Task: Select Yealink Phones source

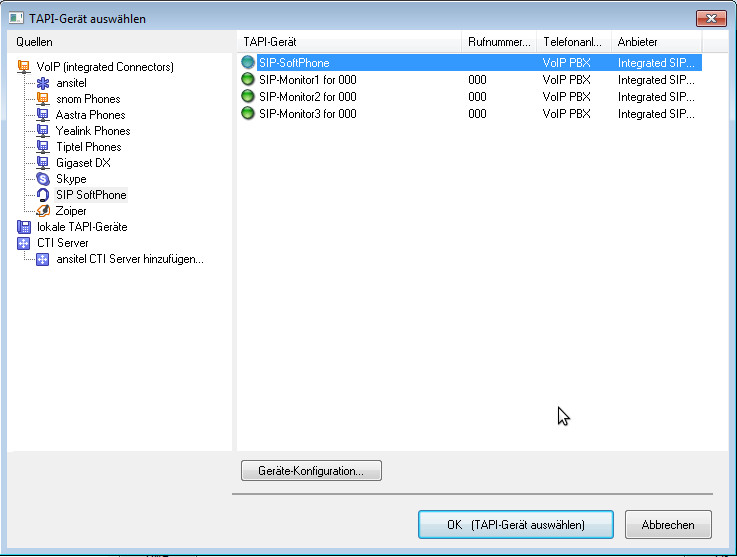Action: tap(93, 131)
